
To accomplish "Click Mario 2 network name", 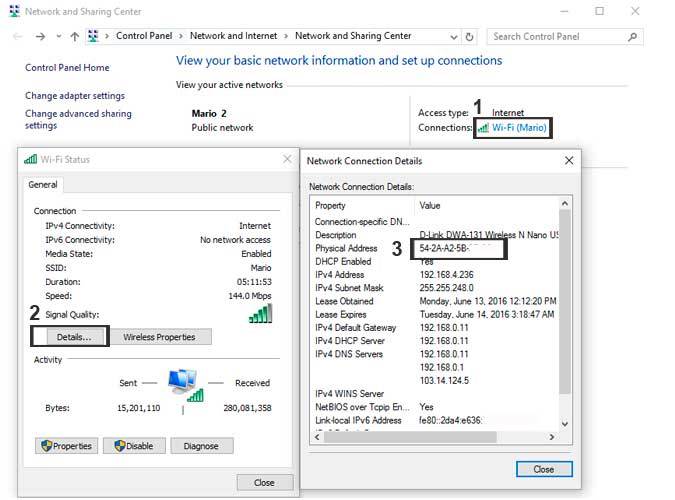I will point(209,113).
